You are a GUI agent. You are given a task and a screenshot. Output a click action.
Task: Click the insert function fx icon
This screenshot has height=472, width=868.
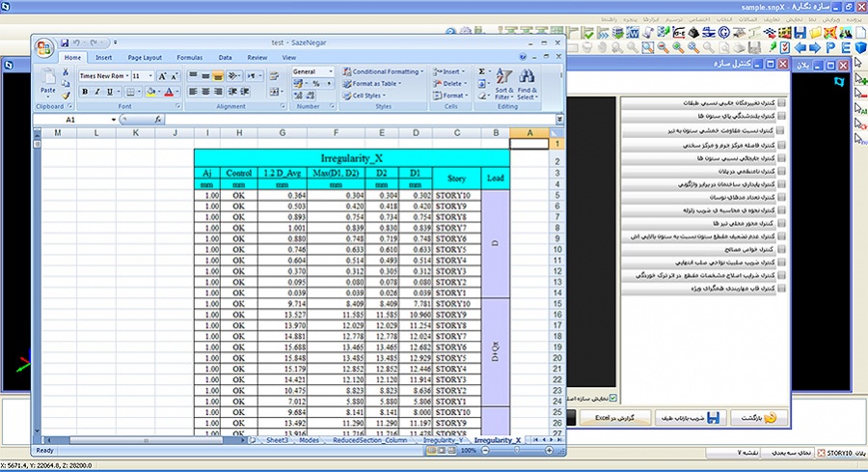[159, 120]
